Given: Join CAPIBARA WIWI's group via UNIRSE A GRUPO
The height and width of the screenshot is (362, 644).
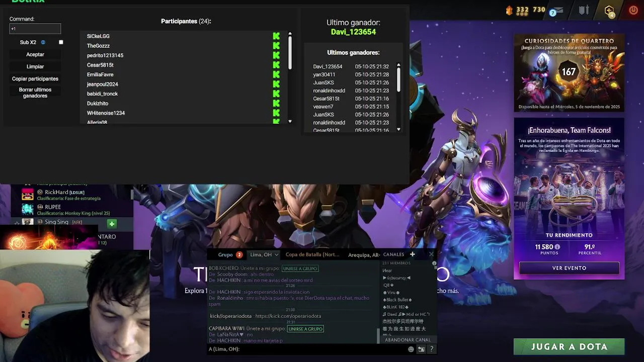Looking at the screenshot, I should point(305,329).
